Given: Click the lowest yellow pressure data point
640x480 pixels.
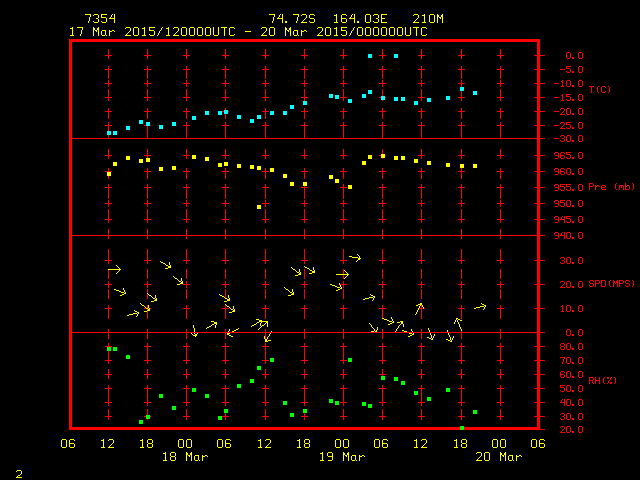Looking at the screenshot, I should click(259, 207).
